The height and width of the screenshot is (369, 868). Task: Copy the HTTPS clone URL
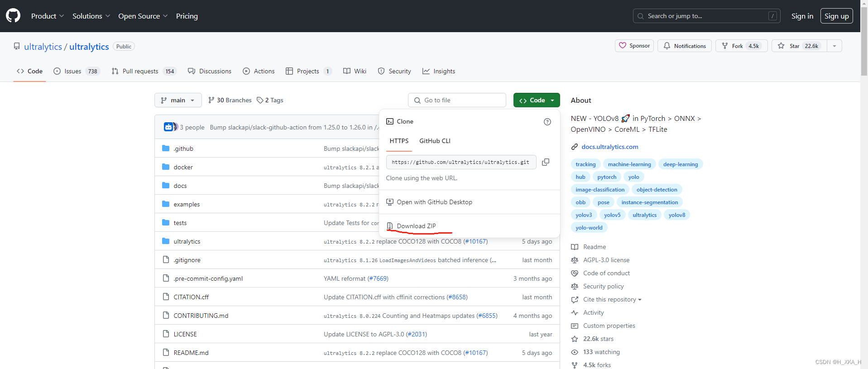tap(546, 162)
